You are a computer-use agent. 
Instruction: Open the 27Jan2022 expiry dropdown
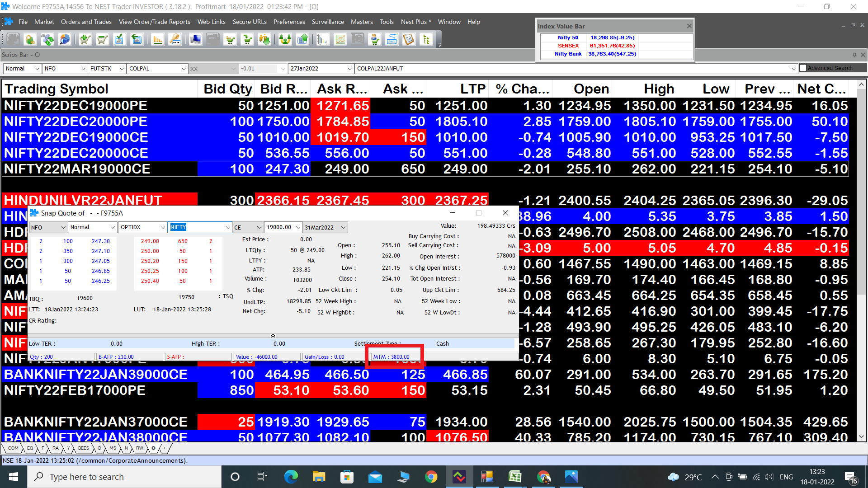pyautogui.click(x=349, y=69)
